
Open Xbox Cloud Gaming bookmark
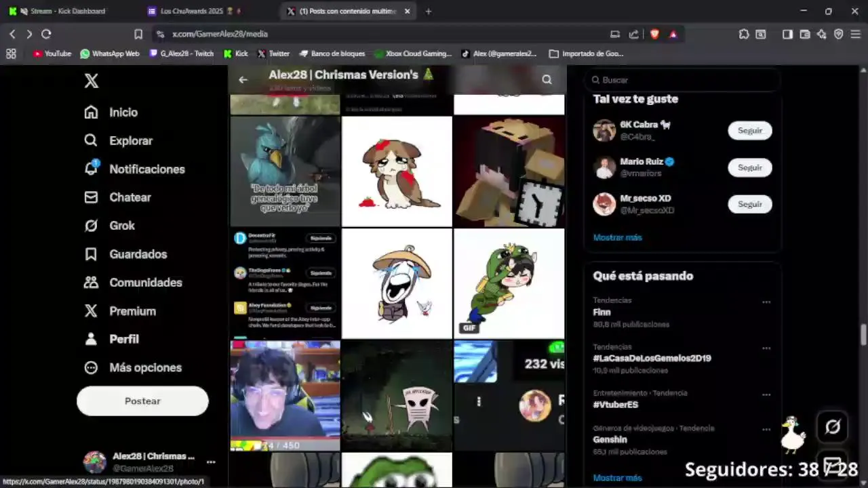pyautogui.click(x=413, y=54)
